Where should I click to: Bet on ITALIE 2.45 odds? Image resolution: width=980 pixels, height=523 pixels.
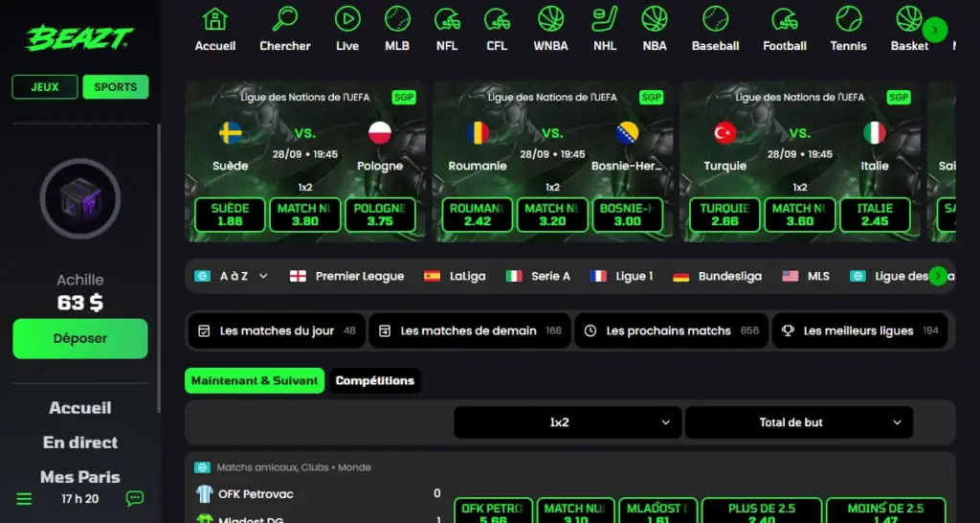click(875, 215)
